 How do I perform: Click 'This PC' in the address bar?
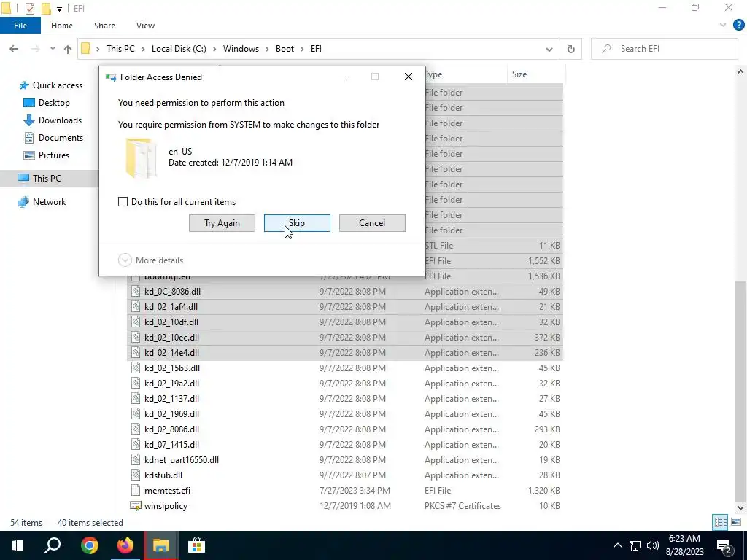click(120, 49)
